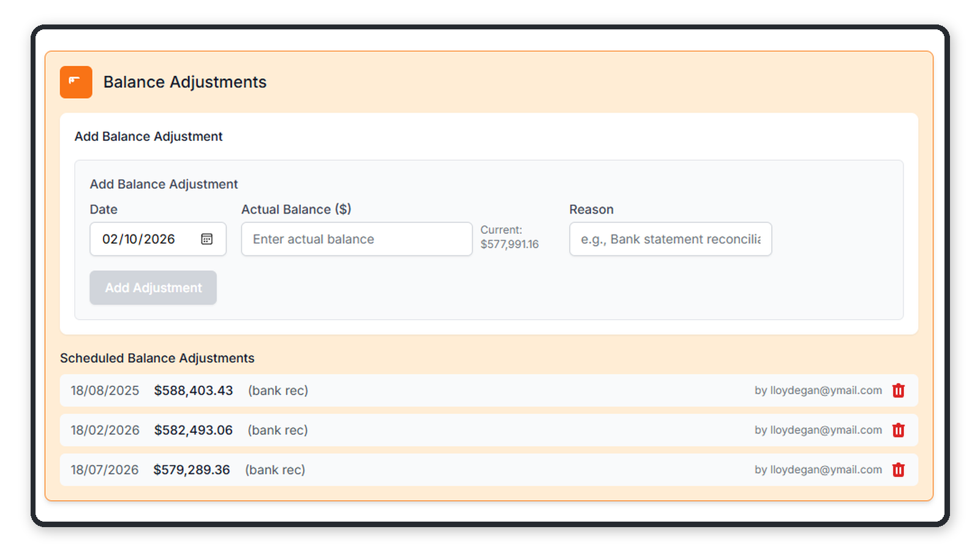Click the Scheduled Balance Adjustments heading
Image resolution: width=980 pixels, height=551 pixels.
[x=157, y=358]
